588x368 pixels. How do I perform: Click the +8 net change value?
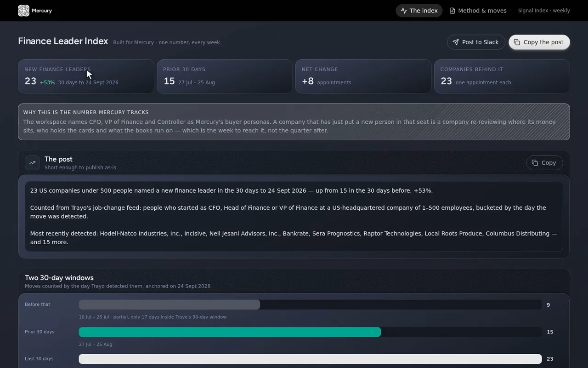coord(308,81)
